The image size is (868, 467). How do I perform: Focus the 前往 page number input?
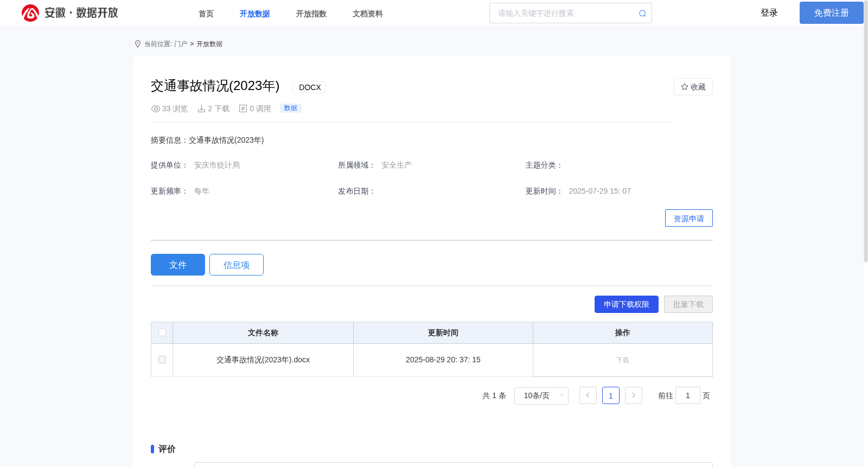(x=688, y=395)
